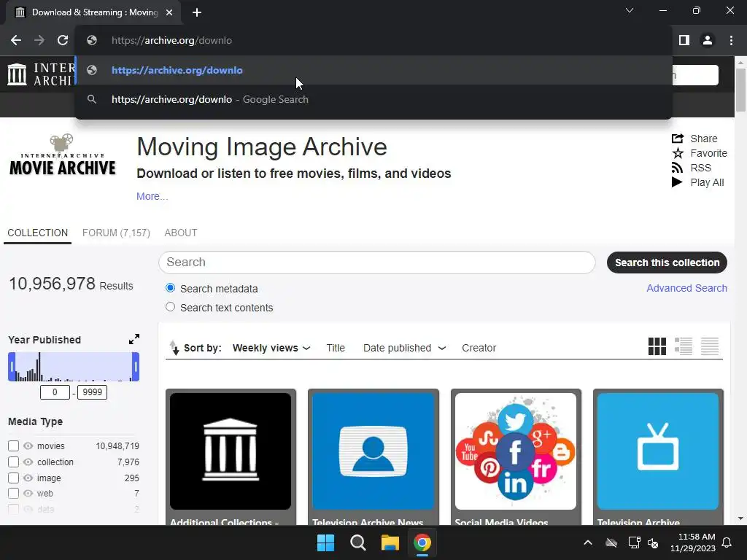Choose the Google Search suggestion for archive.org/downlo

click(373, 99)
